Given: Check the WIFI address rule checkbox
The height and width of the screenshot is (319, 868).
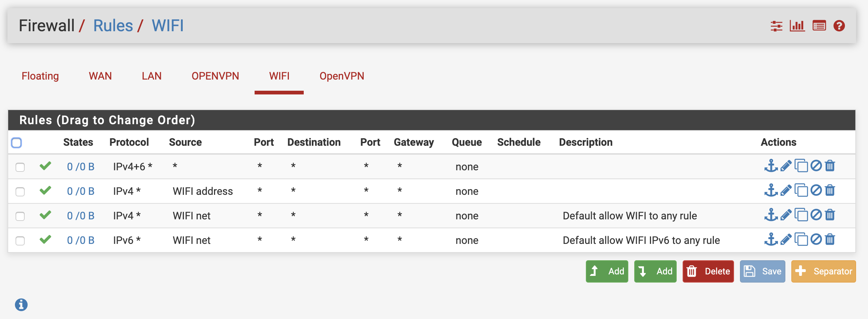Looking at the screenshot, I should tap(20, 192).
